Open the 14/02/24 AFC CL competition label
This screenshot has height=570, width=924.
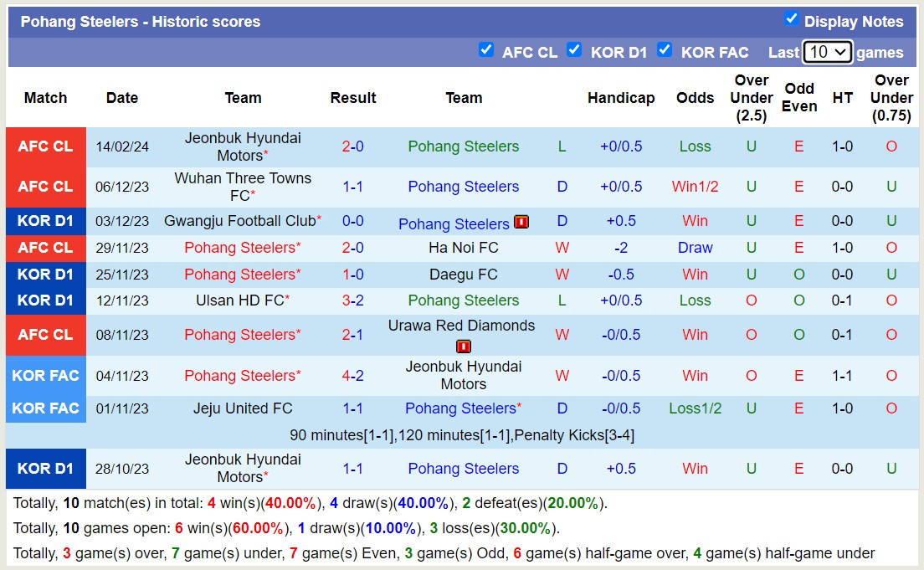(x=45, y=146)
